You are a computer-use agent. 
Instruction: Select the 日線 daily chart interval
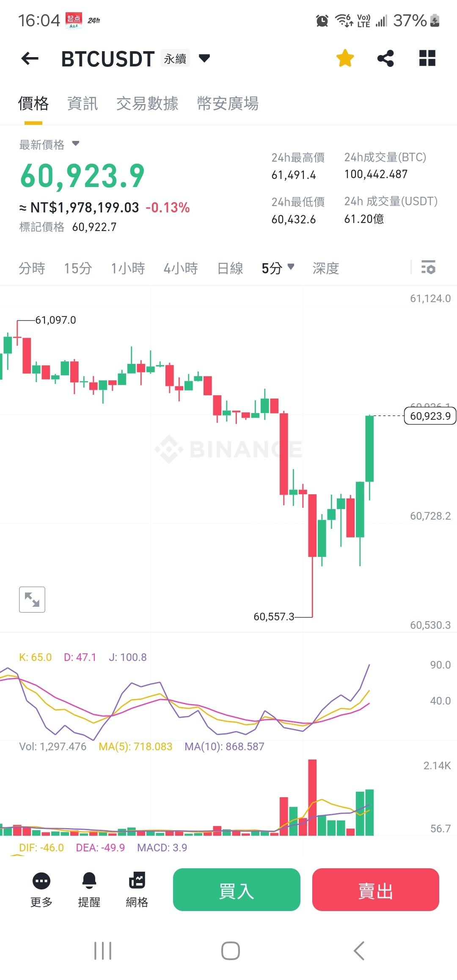230,268
